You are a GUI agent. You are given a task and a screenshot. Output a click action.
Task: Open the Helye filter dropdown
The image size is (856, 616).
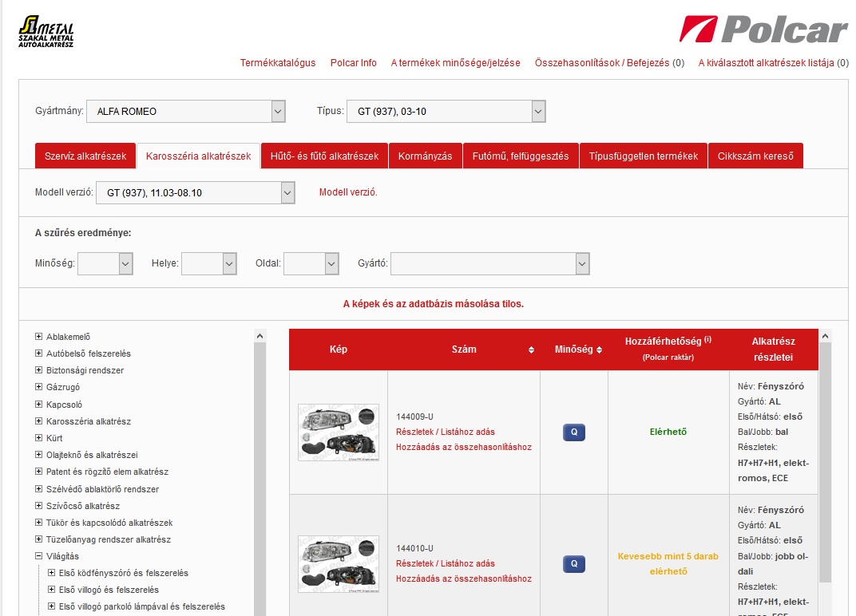[x=209, y=263]
